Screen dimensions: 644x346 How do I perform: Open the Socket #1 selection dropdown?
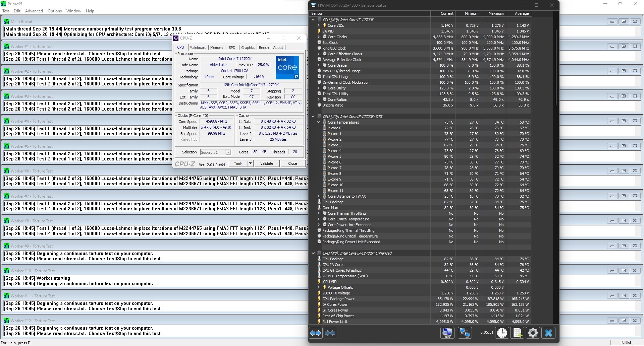[x=228, y=152]
